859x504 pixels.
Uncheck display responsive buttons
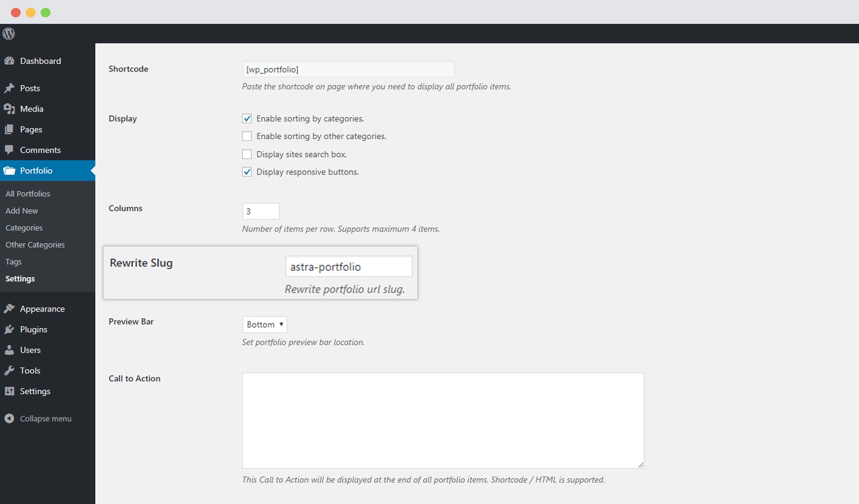(x=247, y=171)
